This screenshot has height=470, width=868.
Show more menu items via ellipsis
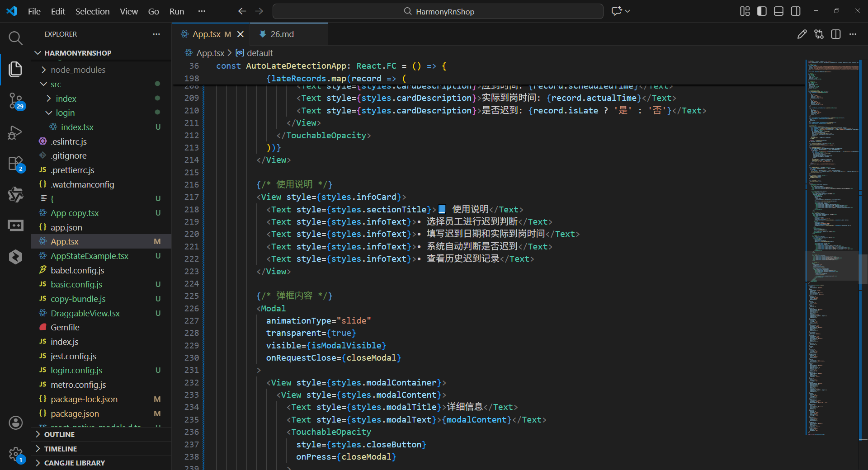coord(202,11)
